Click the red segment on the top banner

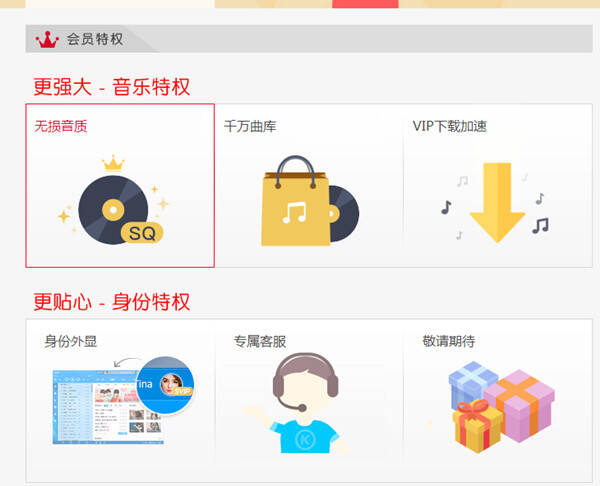tap(365, 4)
